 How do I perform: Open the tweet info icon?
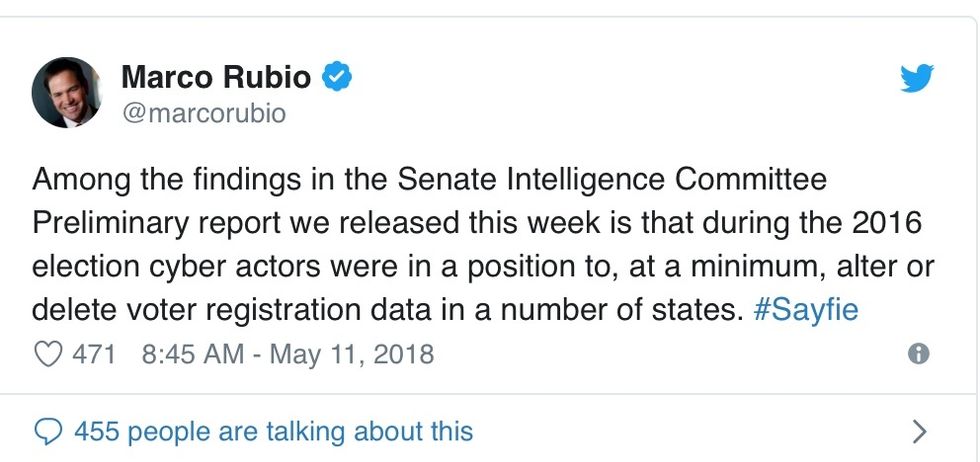tap(917, 354)
